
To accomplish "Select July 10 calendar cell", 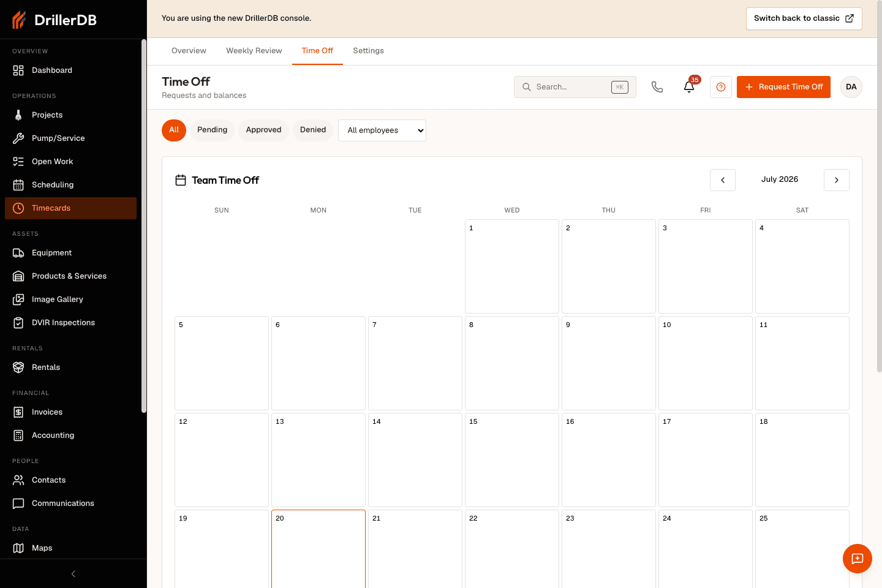I will click(x=706, y=363).
